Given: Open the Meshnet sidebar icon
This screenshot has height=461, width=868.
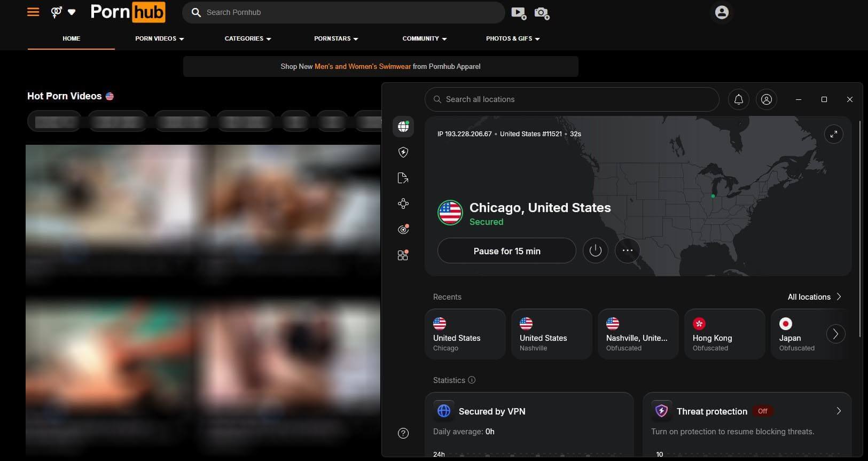Looking at the screenshot, I should (x=403, y=204).
